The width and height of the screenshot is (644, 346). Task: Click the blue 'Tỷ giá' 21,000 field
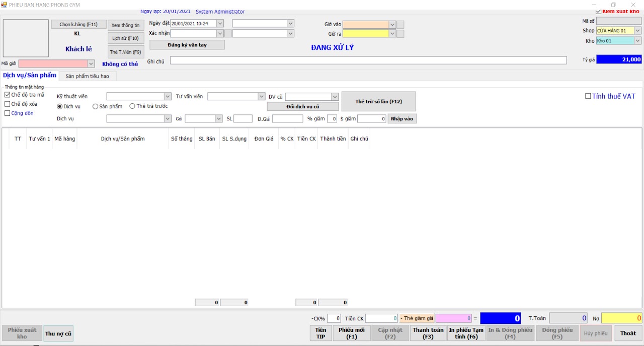coord(619,59)
